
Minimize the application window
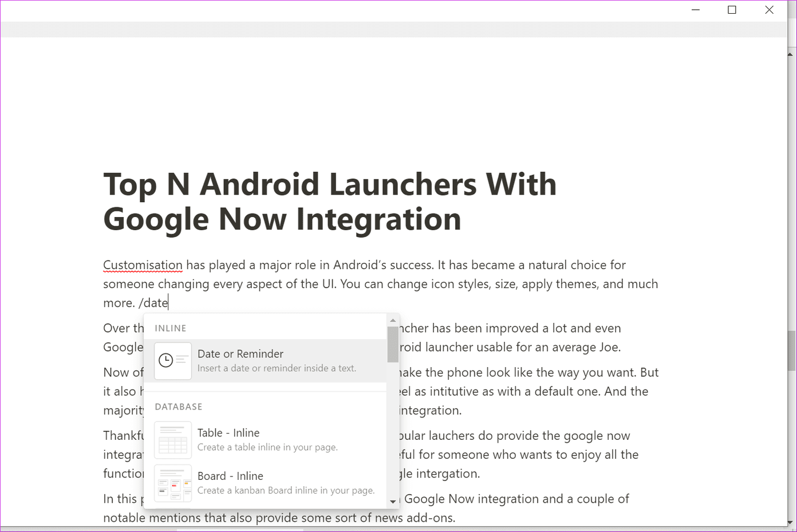click(x=696, y=10)
